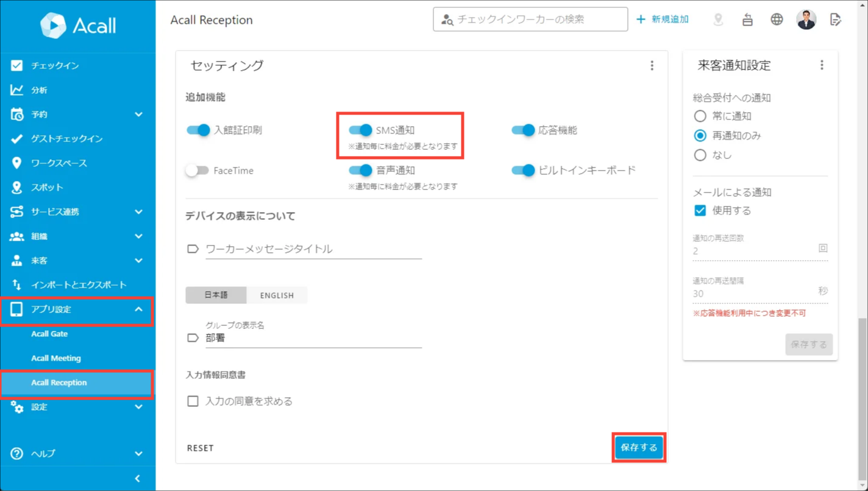The image size is (868, 491).
Task: Click the 予約 calendar icon
Action: 16,114
